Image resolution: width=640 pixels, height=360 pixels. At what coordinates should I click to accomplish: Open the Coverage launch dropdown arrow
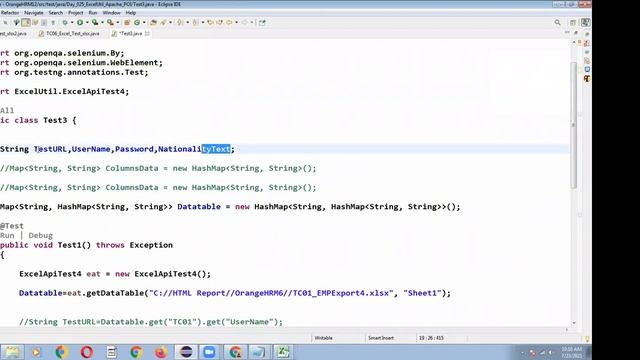click(x=102, y=22)
